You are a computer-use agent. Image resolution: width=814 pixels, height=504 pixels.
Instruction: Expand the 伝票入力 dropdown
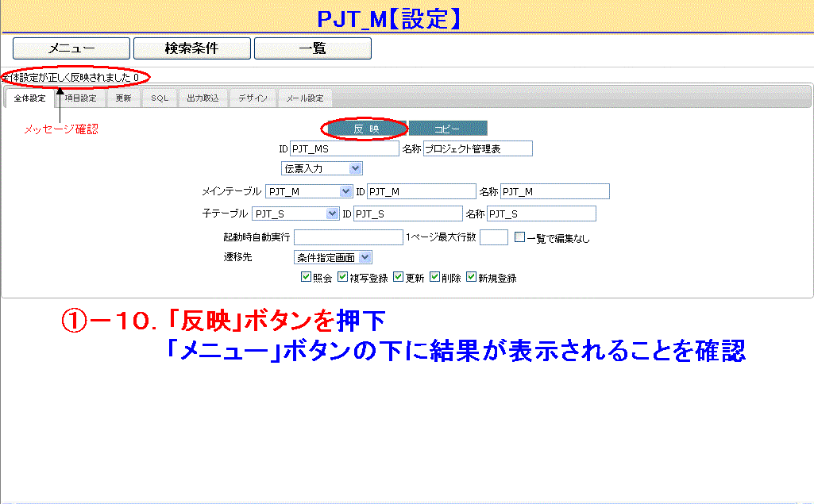coord(322,168)
